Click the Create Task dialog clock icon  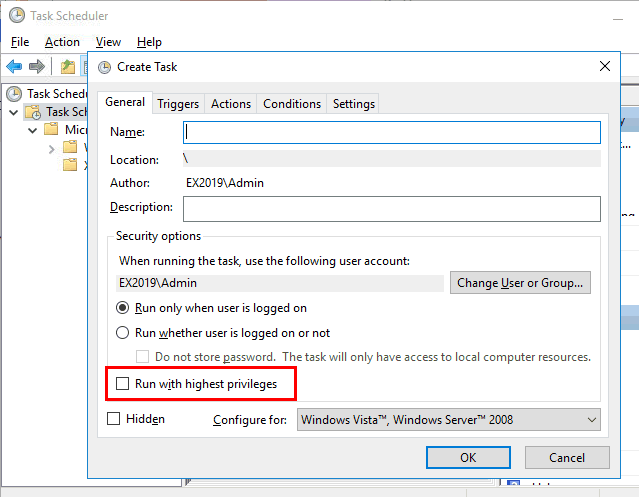[105, 67]
